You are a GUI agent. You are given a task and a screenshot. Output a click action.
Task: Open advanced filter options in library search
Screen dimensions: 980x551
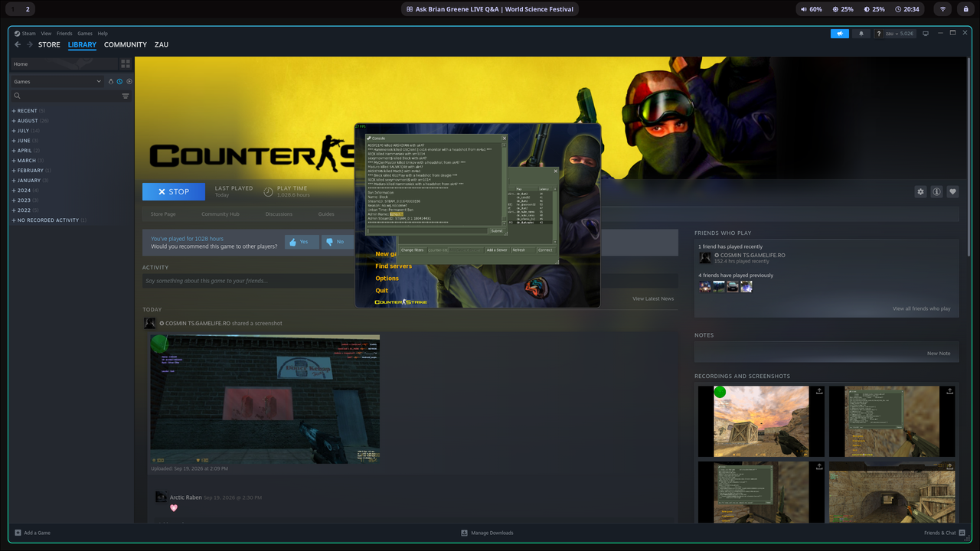click(126, 96)
